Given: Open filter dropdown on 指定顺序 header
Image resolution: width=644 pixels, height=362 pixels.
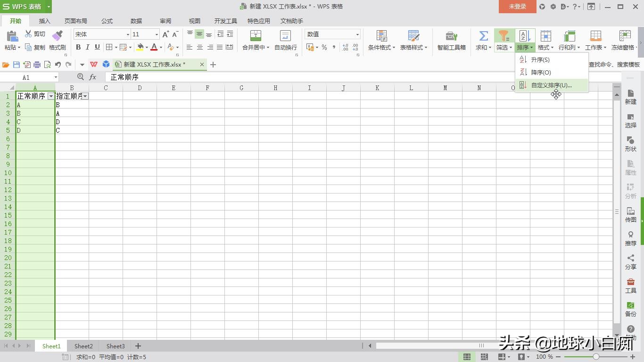Looking at the screenshot, I should tap(85, 96).
